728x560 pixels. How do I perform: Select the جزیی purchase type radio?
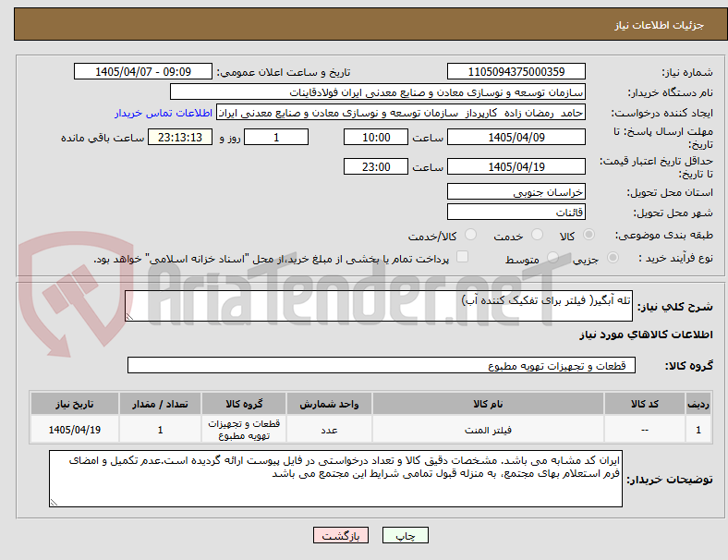tap(613, 257)
